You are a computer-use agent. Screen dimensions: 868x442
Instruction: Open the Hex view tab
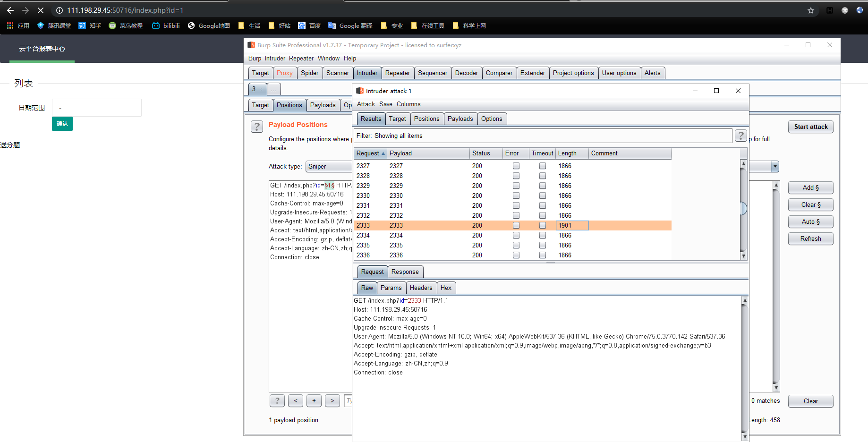pyautogui.click(x=446, y=288)
